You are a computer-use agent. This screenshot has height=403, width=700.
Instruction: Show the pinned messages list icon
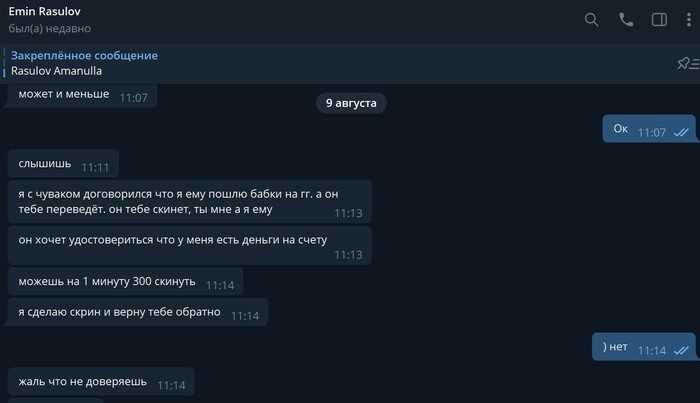click(688, 63)
